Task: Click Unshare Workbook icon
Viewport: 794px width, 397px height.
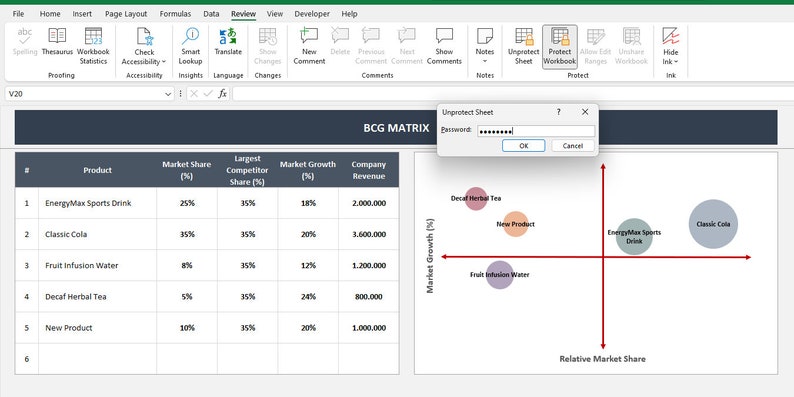Action: (631, 36)
